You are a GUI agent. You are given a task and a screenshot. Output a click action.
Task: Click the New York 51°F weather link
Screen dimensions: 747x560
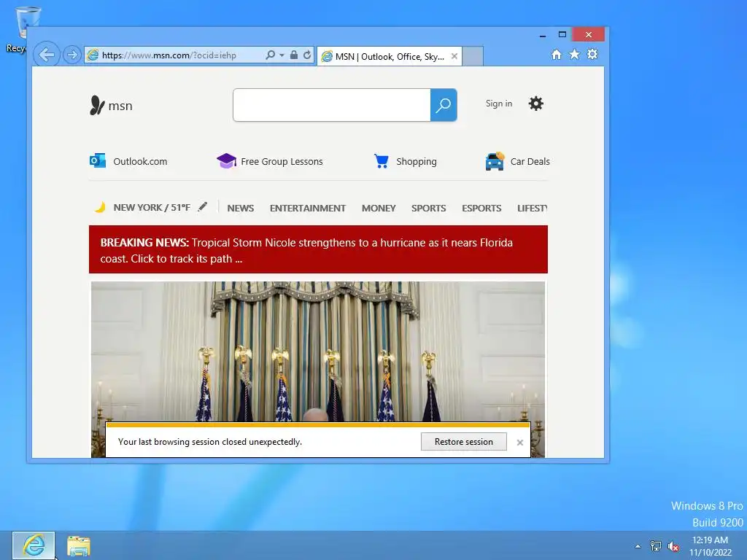click(152, 208)
